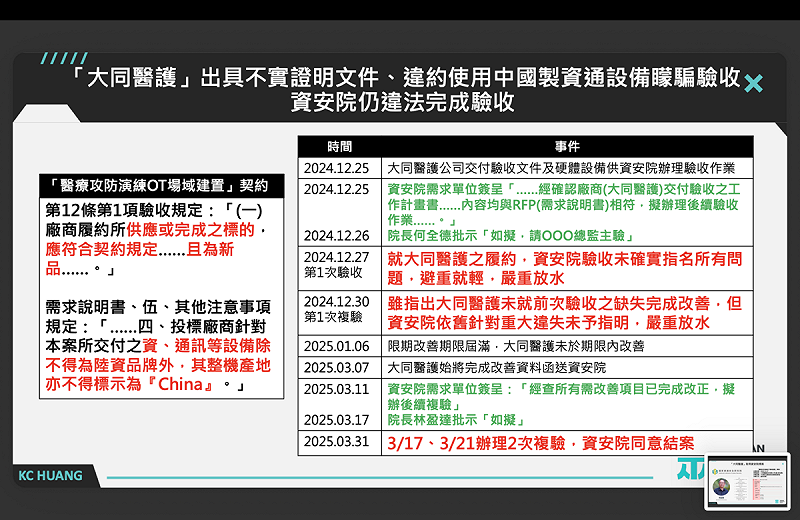Select red text 供應或完成之標的
This screenshot has width=800, height=520.
click(x=190, y=230)
